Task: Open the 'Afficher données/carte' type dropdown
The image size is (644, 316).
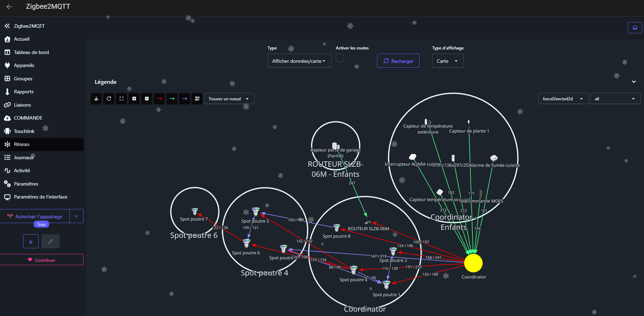Action: (x=299, y=61)
